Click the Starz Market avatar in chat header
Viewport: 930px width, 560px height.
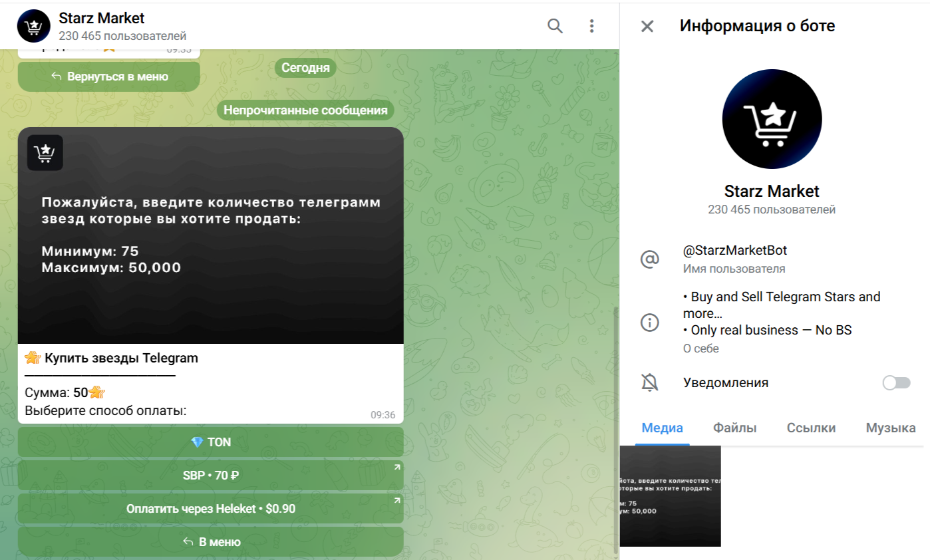point(34,26)
